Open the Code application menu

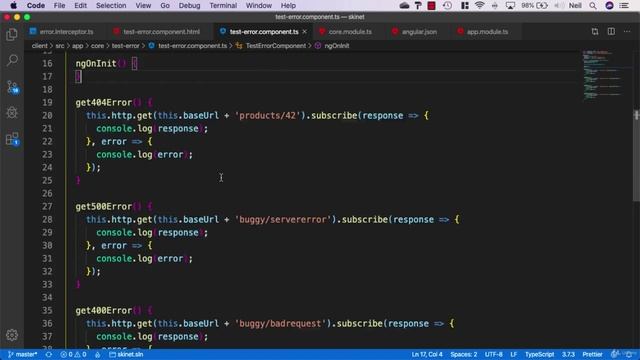36,6
